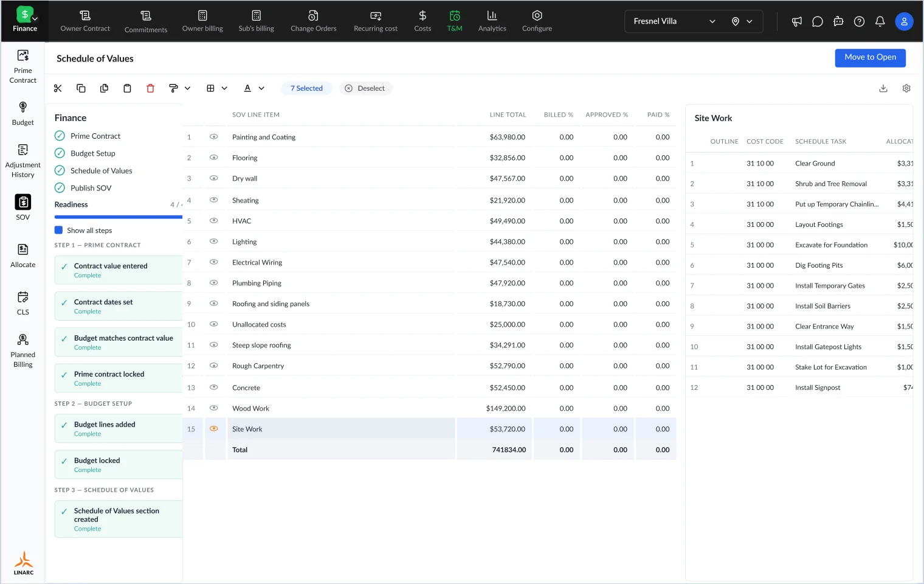Screen dimensions: 924x584
Task: Open the Fresnel Villa project dropdown
Action: [x=674, y=21]
